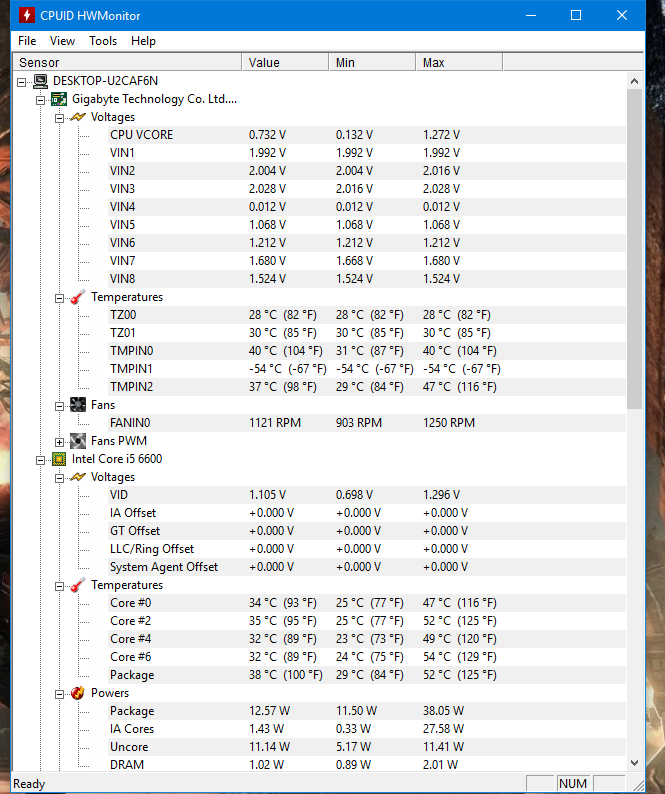Viewport: 665px width, 794px height.
Task: Open the Help menu
Action: (143, 41)
